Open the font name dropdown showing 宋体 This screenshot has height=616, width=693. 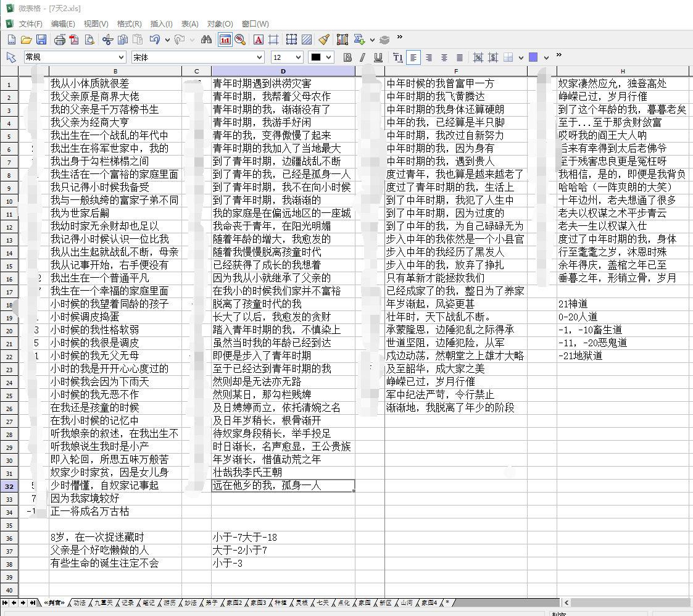[x=259, y=57]
